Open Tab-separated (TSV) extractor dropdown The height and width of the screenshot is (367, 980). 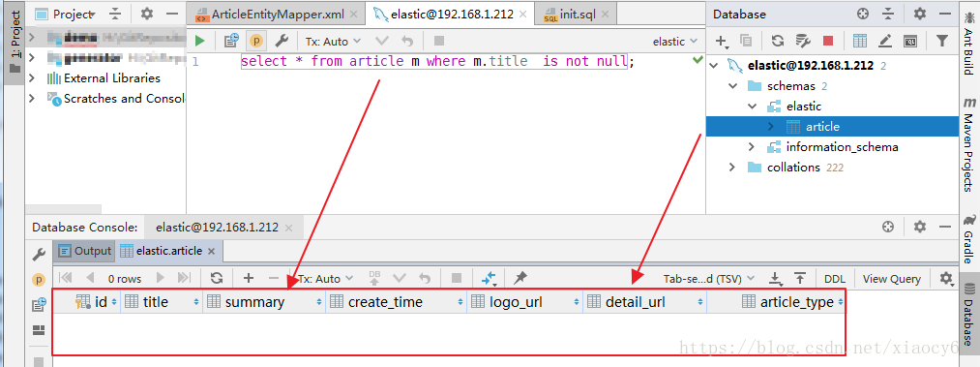tap(709, 278)
